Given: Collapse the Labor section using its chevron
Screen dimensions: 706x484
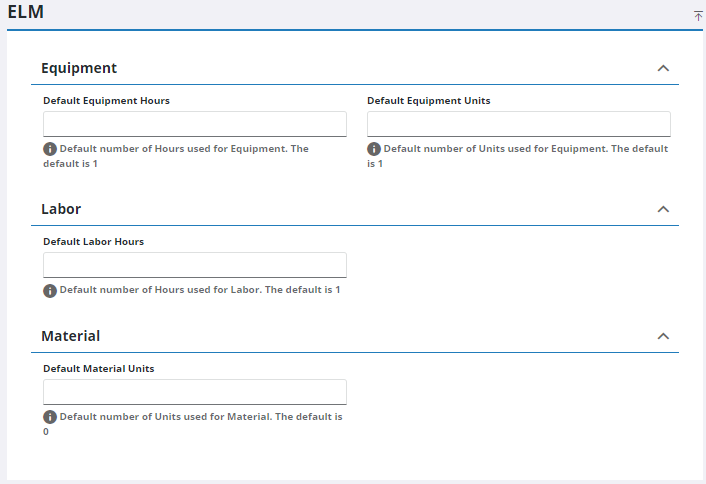Looking at the screenshot, I should [662, 209].
